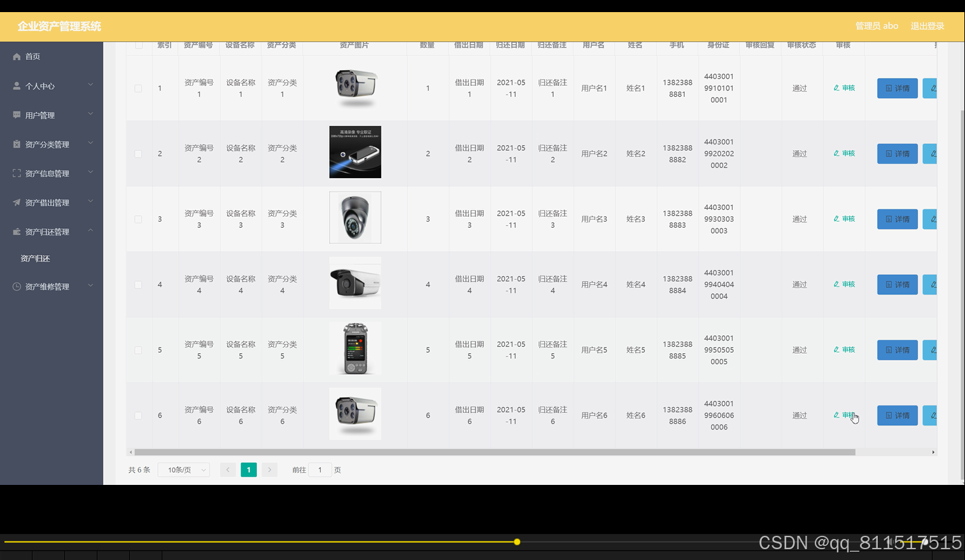Click the clock icon beside 资产维修管理
Screen dimensions: 965x560
point(17,286)
